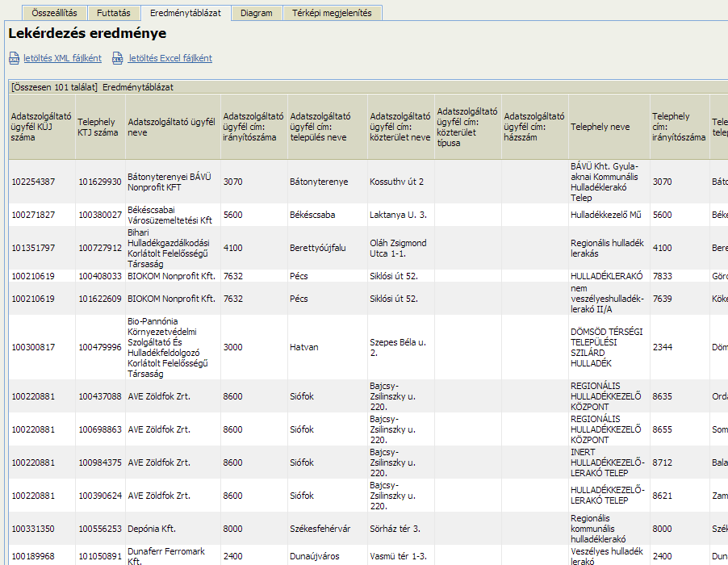This screenshot has width=728, height=565.
Task: Select the KTJ number 101629930
Action: tap(100, 182)
